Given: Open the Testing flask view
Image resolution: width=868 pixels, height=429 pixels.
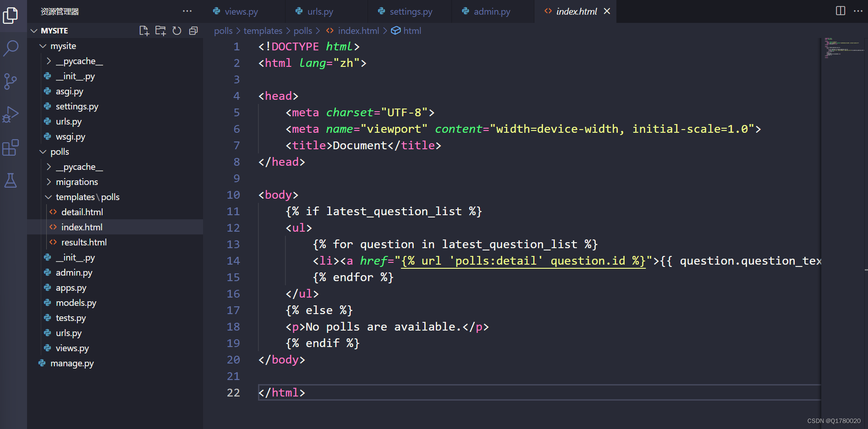Looking at the screenshot, I should pos(11,180).
